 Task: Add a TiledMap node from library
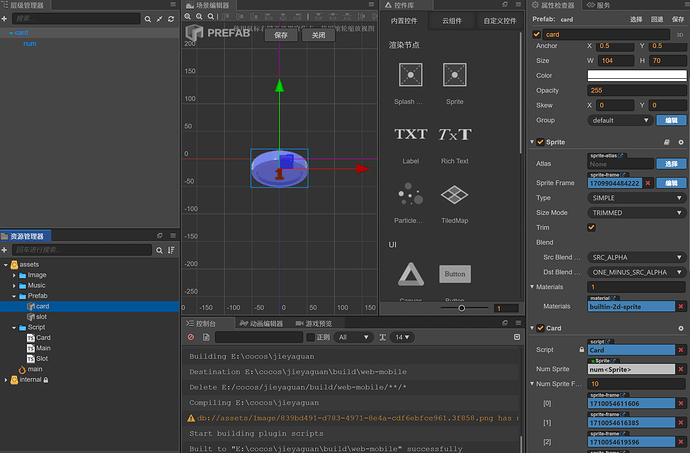[x=455, y=194]
